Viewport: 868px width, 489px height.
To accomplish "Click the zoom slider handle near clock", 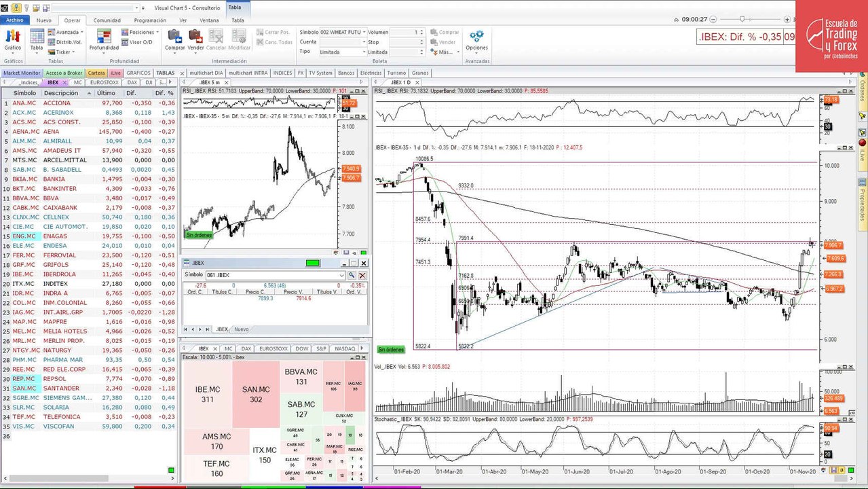I will (x=742, y=19).
